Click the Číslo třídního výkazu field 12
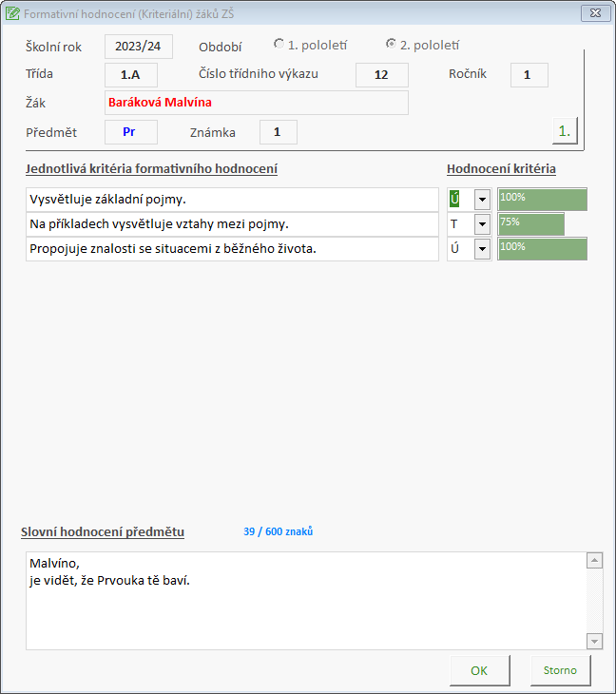 click(382, 75)
